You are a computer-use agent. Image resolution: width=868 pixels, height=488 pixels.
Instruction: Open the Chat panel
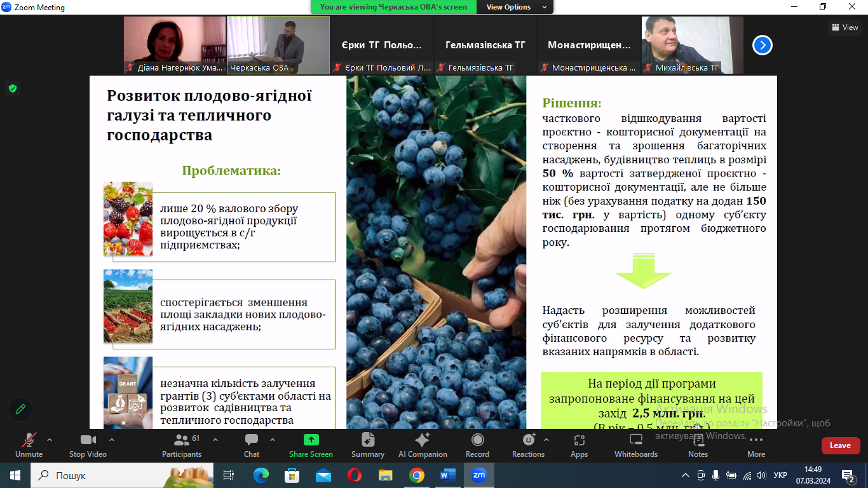click(x=252, y=445)
